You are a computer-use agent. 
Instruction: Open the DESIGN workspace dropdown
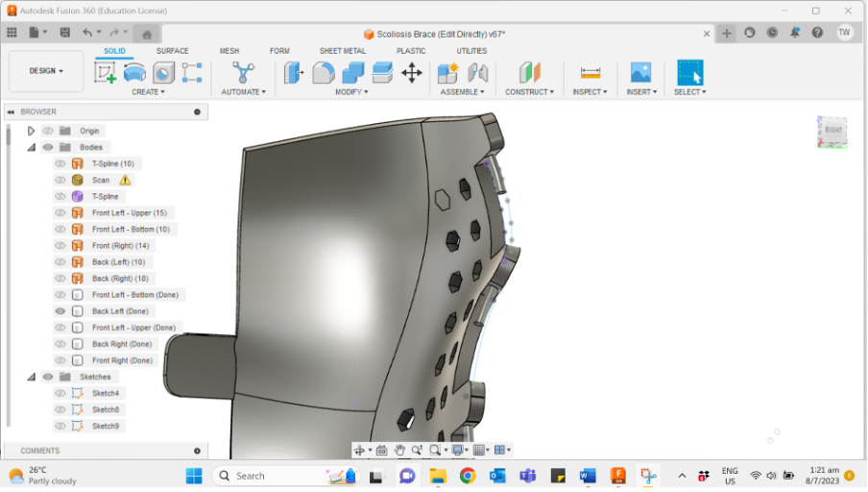tap(46, 71)
